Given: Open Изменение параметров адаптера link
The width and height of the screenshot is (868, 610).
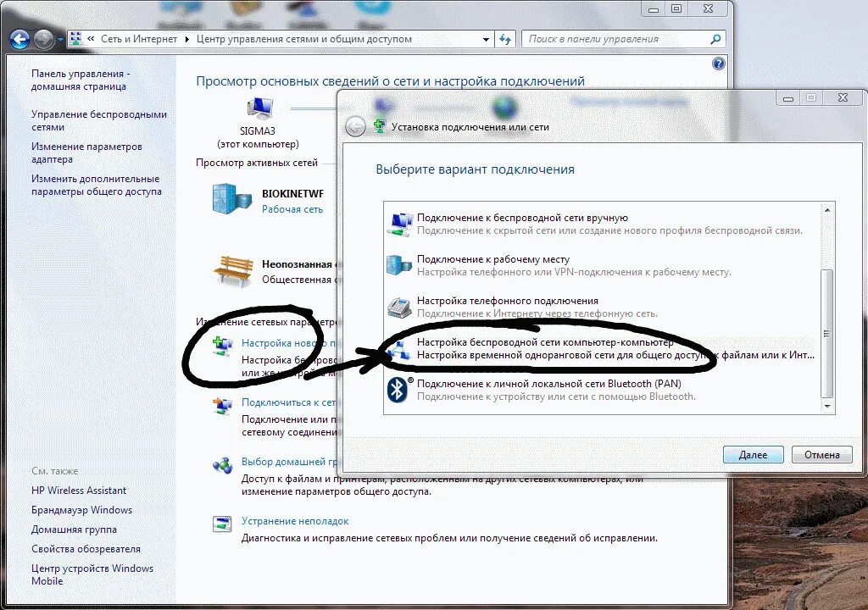Looking at the screenshot, I should pyautogui.click(x=87, y=152).
